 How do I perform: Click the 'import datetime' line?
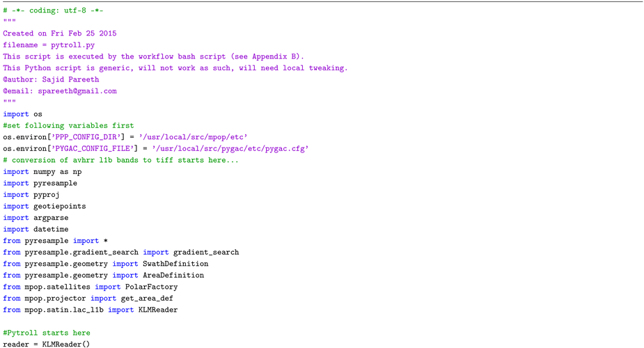coord(36,229)
